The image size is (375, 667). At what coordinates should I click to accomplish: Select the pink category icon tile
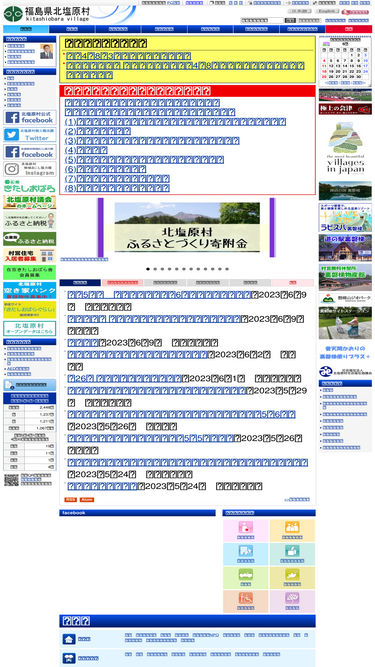245,530
